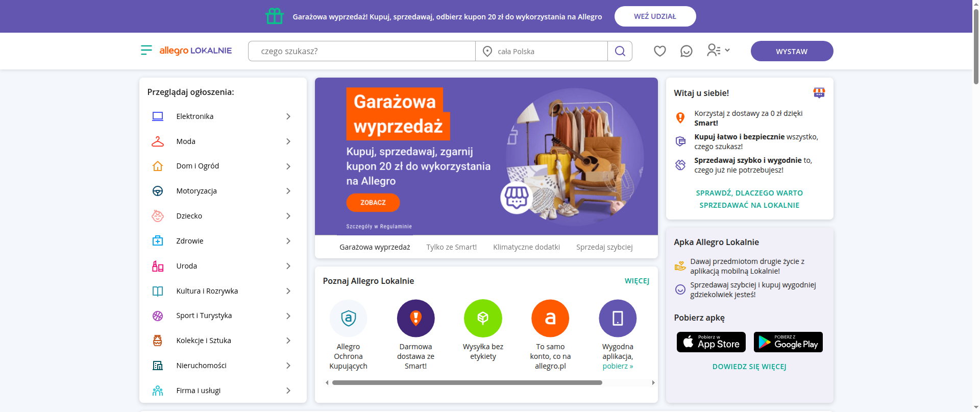Click the carousel horizontal scrollbar thumb
Viewport: 980px width, 412px height.
[467, 382]
